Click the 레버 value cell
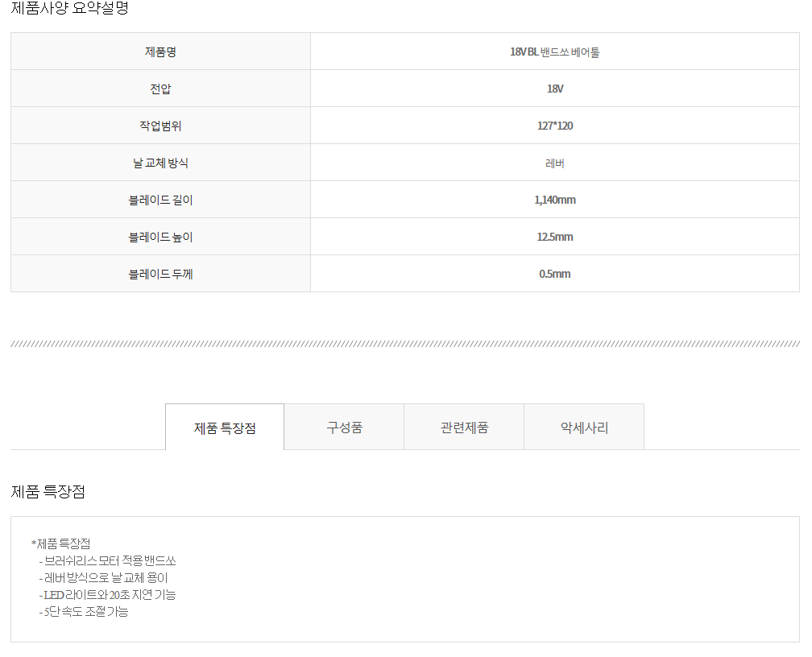The height and width of the screenshot is (657, 812). (x=554, y=163)
